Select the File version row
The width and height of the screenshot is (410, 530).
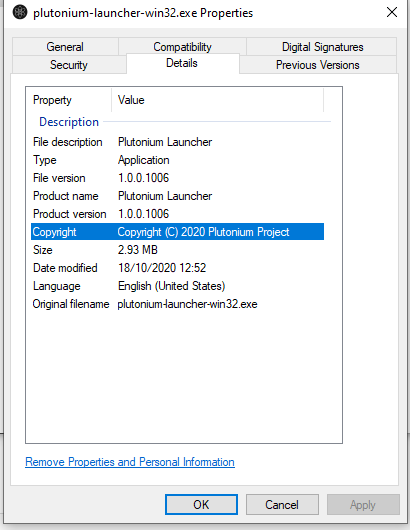click(177, 178)
